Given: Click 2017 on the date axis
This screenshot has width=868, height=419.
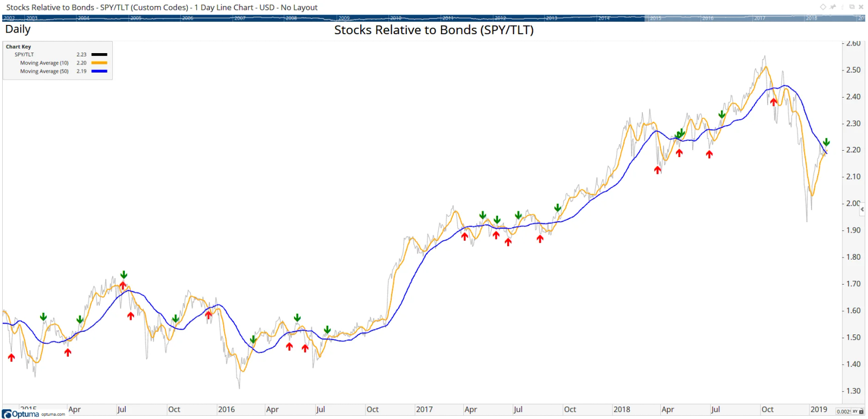Looking at the screenshot, I should [424, 409].
